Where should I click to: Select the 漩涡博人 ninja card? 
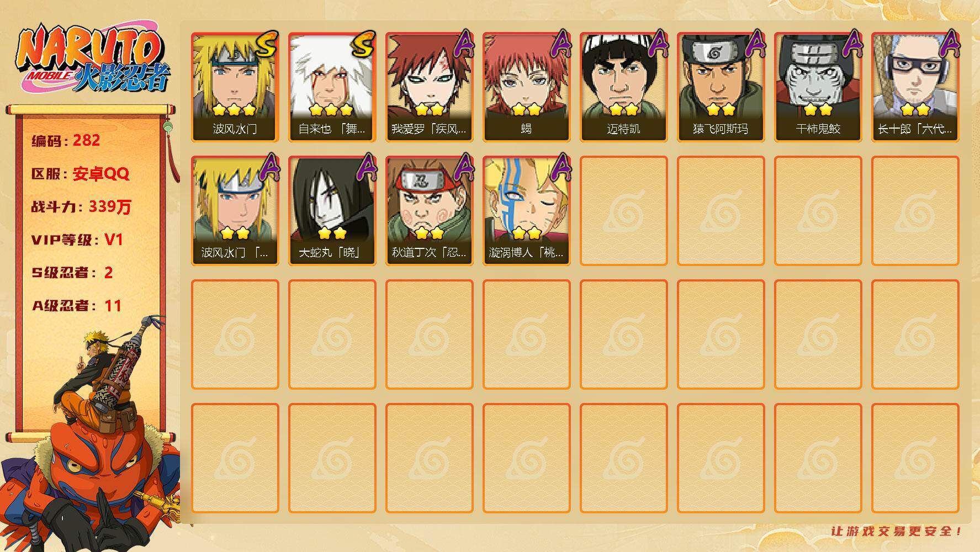click(x=527, y=211)
